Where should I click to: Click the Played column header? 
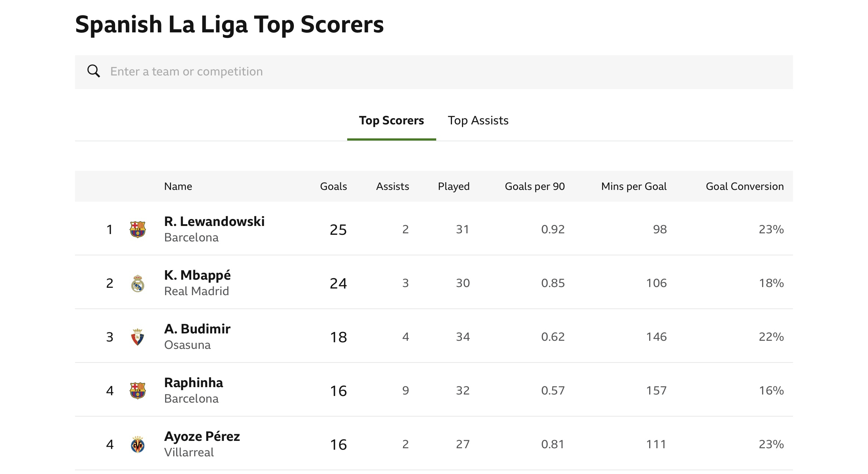click(x=453, y=186)
